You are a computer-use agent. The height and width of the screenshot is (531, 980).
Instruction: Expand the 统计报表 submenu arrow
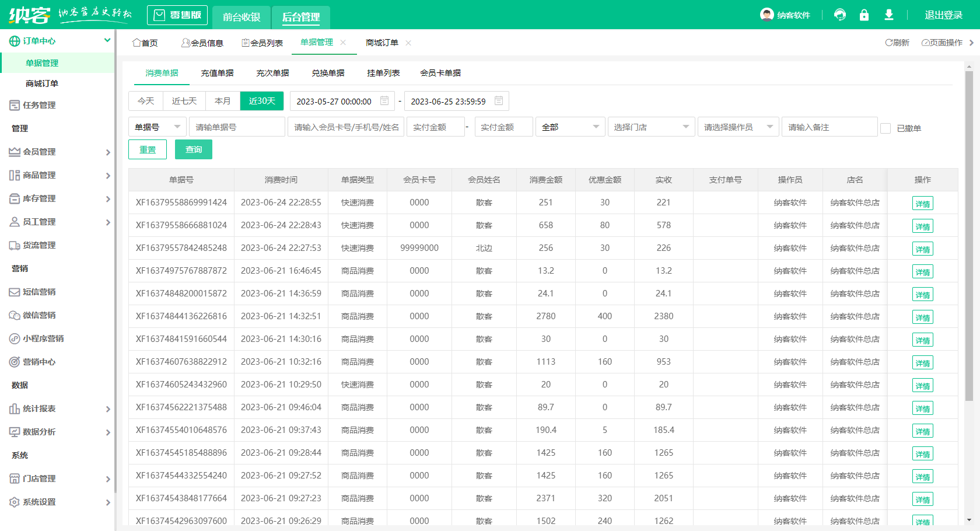[x=108, y=409]
